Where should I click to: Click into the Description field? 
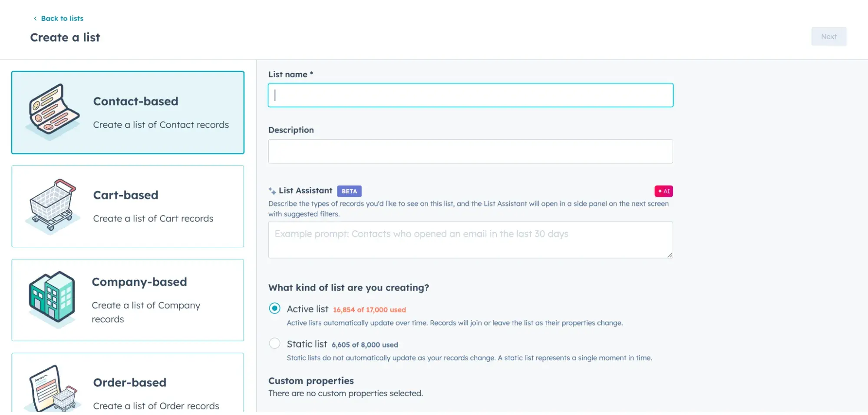coord(471,151)
